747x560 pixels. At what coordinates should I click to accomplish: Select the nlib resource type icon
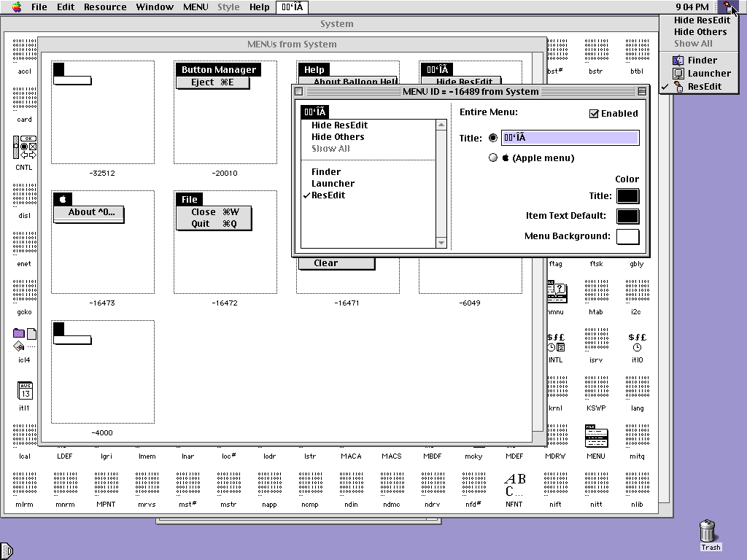click(638, 484)
